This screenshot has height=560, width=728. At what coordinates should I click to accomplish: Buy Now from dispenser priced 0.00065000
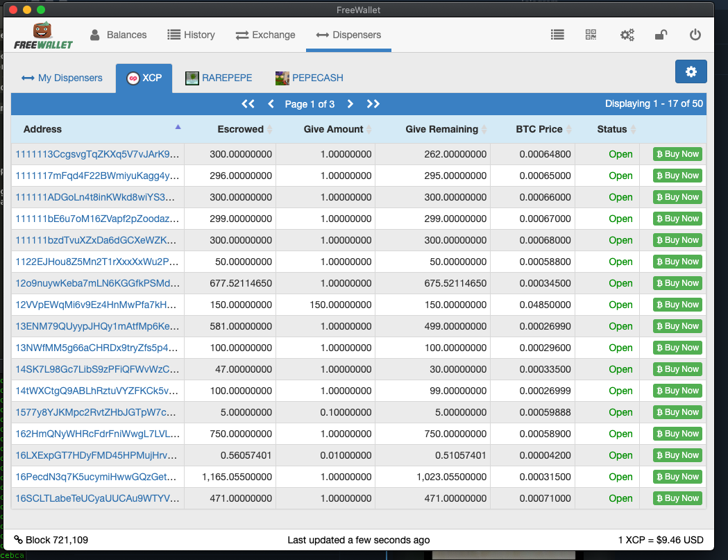[677, 176]
